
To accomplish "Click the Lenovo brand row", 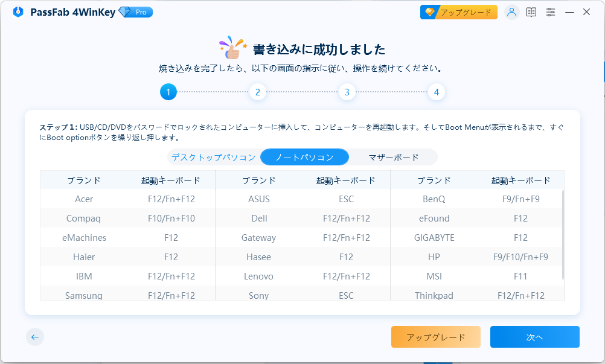I will (x=257, y=276).
